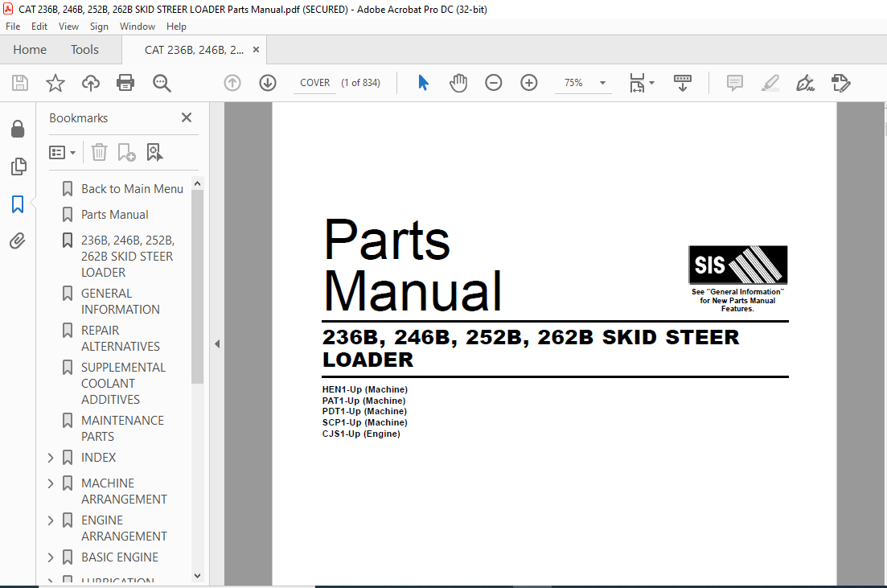Open the Window menu
887x588 pixels.
coord(138,27)
